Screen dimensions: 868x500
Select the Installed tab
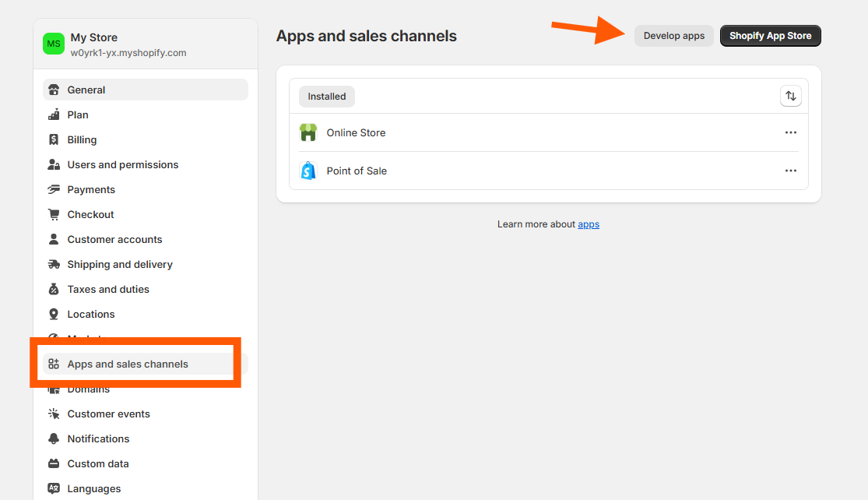coord(327,97)
